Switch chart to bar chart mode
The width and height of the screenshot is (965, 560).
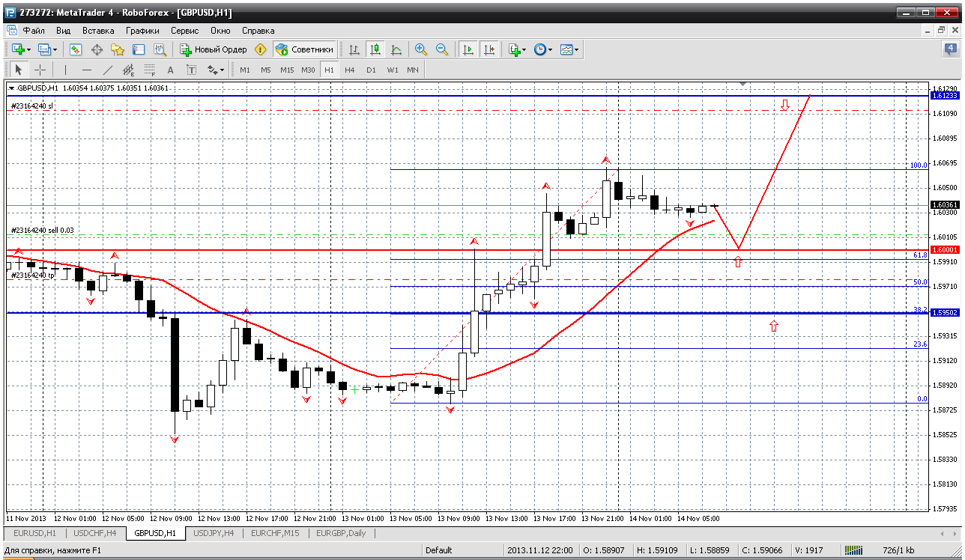354,49
